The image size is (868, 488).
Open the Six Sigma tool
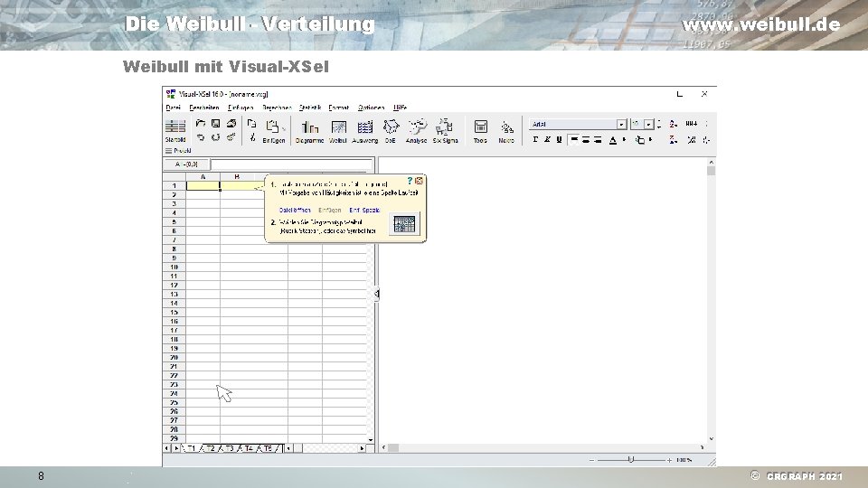[x=445, y=131]
